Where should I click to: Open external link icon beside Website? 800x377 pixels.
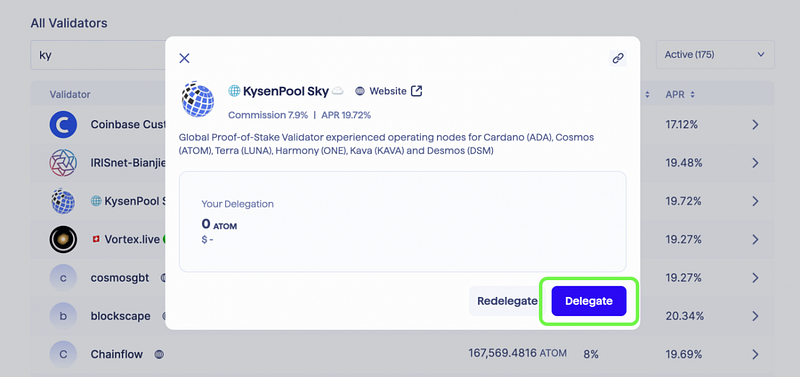tap(417, 91)
